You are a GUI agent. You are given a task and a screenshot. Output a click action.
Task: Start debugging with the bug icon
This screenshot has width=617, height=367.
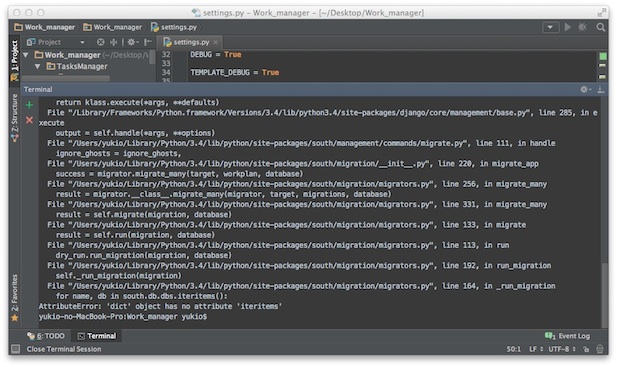tap(583, 27)
